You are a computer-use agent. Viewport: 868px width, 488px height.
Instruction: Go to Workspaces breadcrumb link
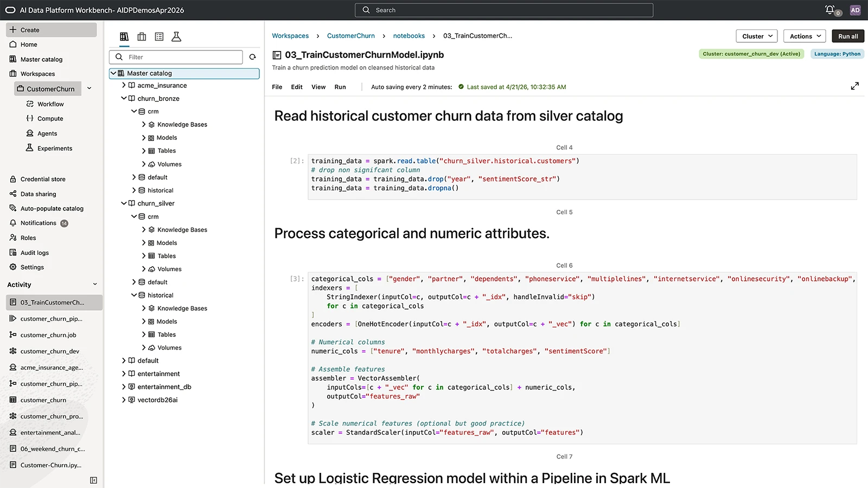(x=290, y=36)
